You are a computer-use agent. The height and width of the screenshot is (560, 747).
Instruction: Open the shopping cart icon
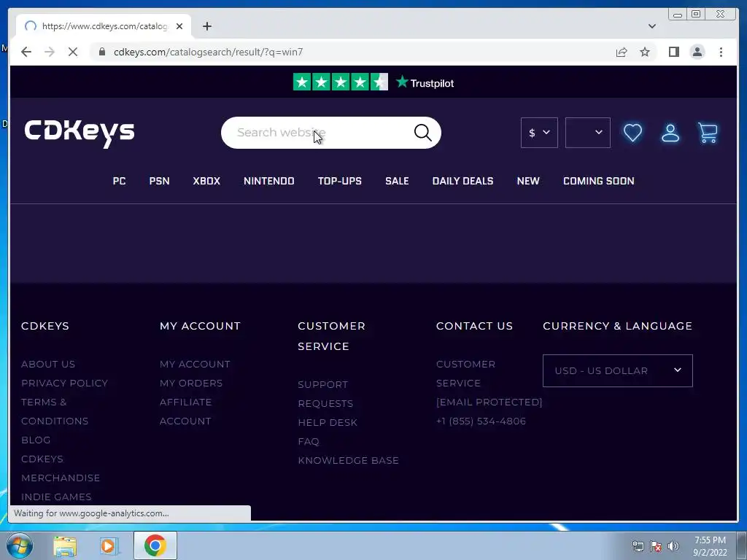pyautogui.click(x=708, y=133)
